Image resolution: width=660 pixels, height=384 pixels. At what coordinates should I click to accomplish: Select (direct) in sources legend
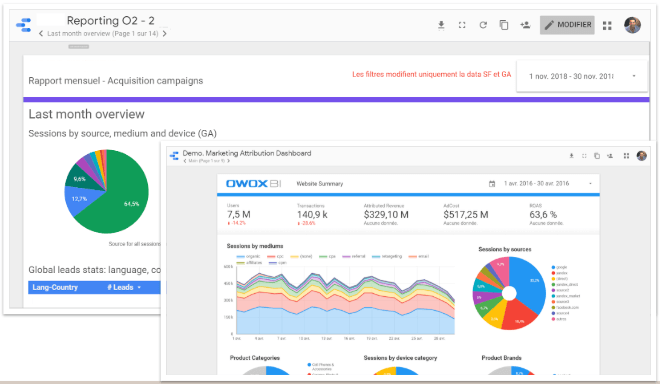559,279
